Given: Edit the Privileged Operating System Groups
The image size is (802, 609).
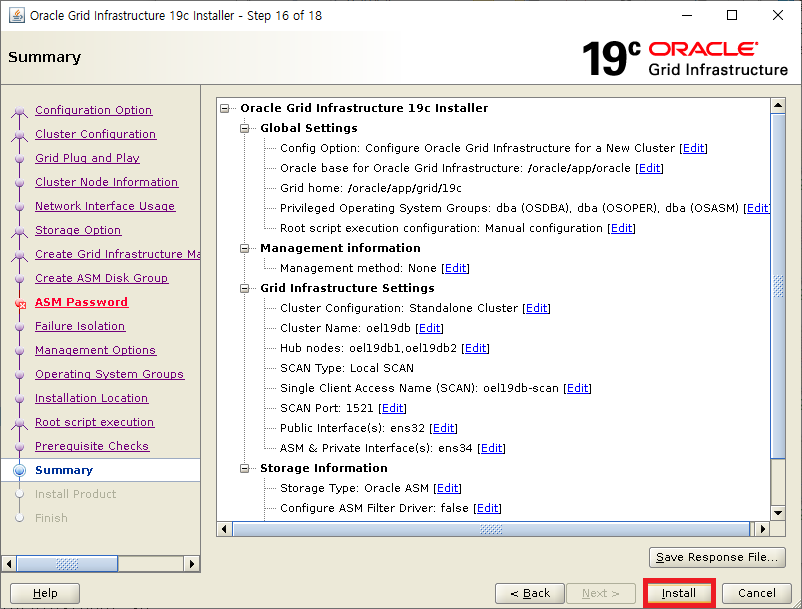Looking at the screenshot, I should [758, 208].
